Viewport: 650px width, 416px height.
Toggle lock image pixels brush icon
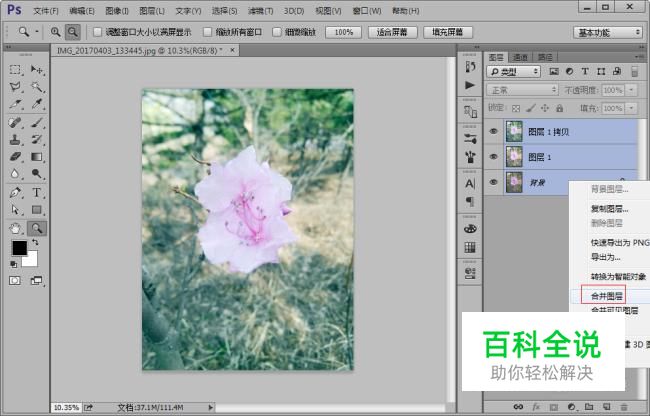point(530,108)
